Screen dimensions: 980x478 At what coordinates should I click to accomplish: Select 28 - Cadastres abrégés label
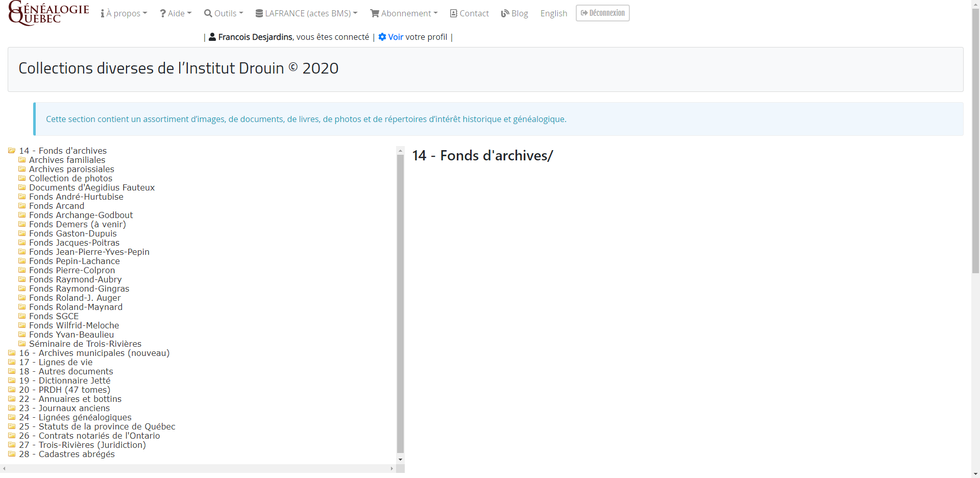coord(67,454)
